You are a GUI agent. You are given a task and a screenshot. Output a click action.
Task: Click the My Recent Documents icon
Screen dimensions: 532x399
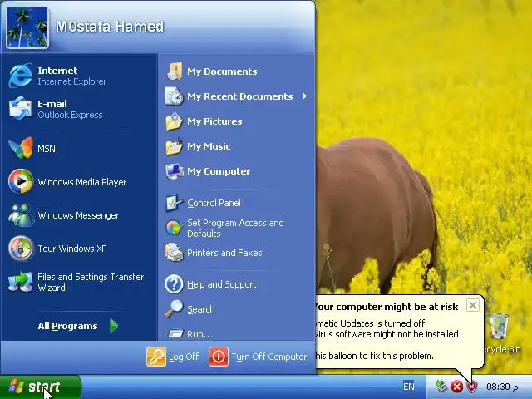click(175, 96)
